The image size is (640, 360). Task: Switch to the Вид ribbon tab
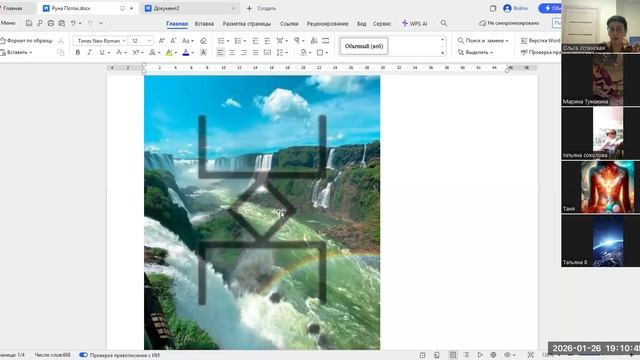[x=361, y=24]
